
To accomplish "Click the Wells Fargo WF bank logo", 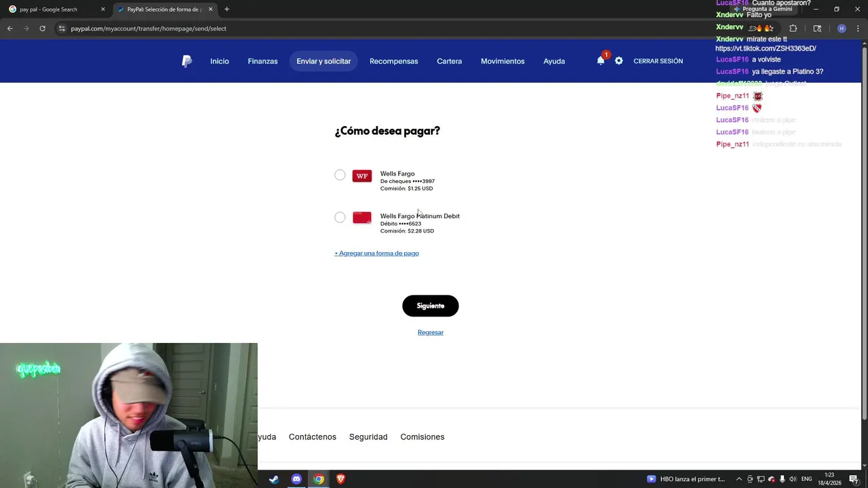I will [362, 176].
